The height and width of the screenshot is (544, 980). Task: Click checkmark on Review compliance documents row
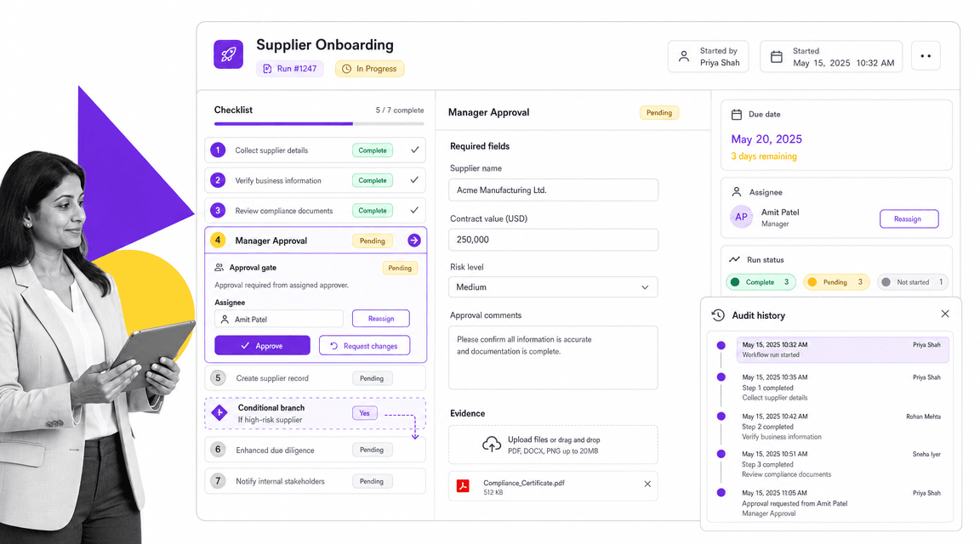[x=414, y=210]
